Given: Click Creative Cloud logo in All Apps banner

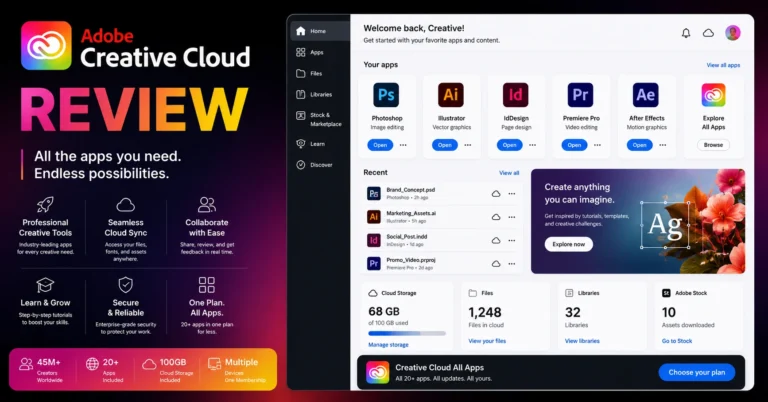Looking at the screenshot, I should click(378, 373).
